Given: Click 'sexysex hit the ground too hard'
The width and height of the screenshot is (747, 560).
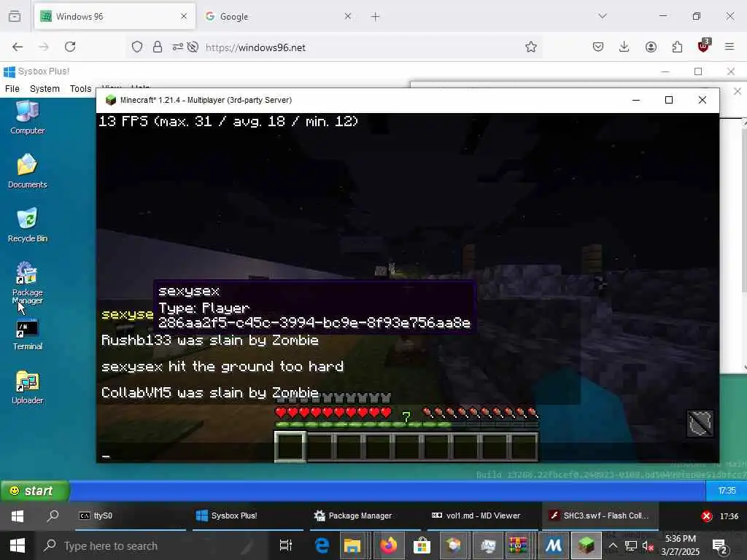Looking at the screenshot, I should click(x=222, y=367).
